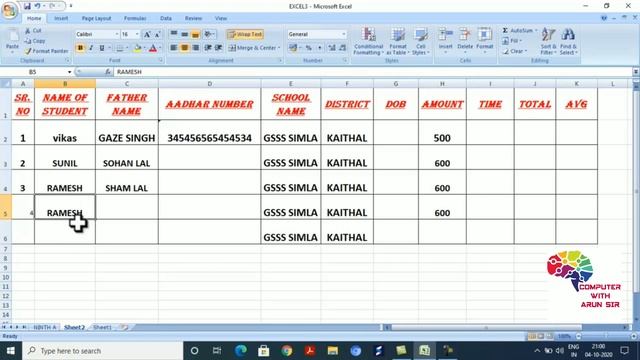Adjust the zoom slider in status bar
The height and width of the screenshot is (360, 640).
click(x=606, y=336)
